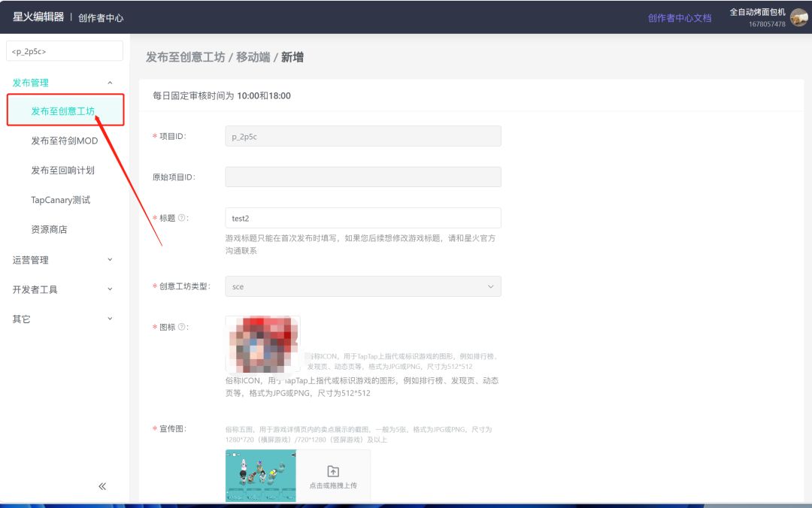812x508 pixels.
Task: Click the 新增 breadcrumb text
Action: (x=292, y=57)
